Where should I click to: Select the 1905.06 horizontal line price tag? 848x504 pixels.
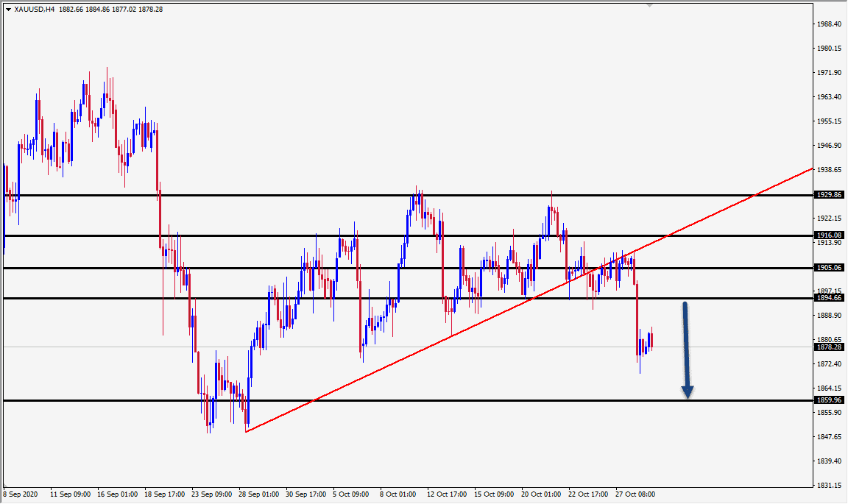point(829,268)
